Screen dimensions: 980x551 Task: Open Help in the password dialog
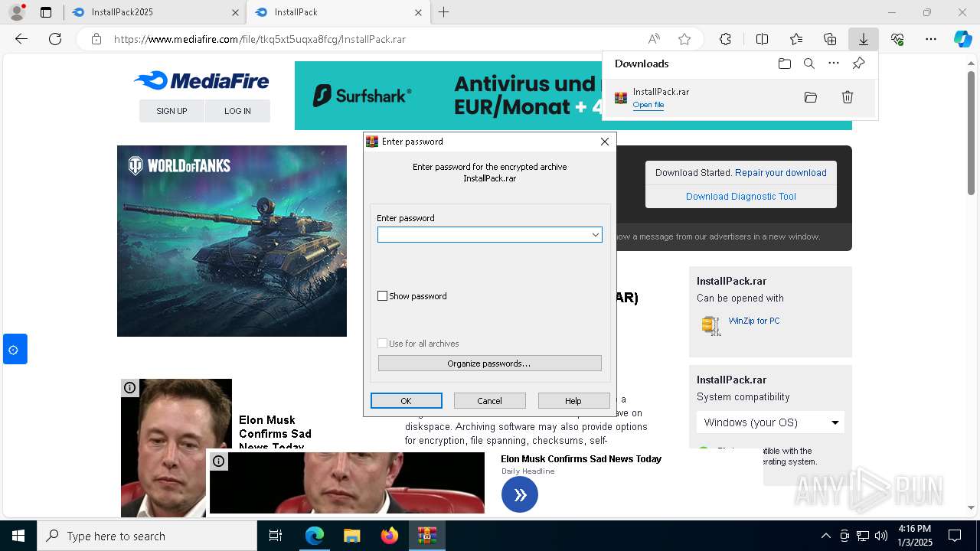point(573,401)
